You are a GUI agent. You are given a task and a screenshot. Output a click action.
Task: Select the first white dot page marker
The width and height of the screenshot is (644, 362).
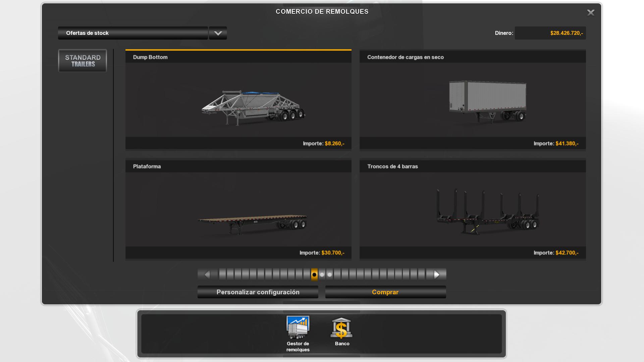click(322, 275)
